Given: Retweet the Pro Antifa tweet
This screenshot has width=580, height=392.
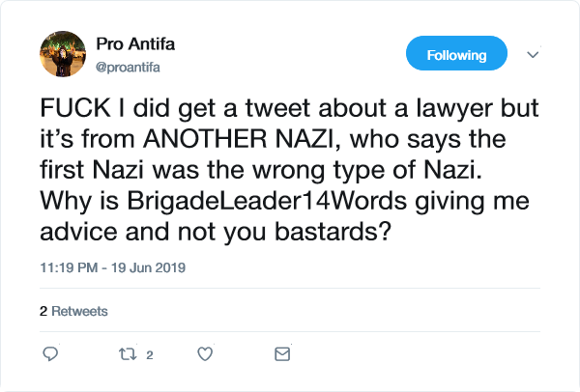Looking at the screenshot, I should (x=125, y=354).
